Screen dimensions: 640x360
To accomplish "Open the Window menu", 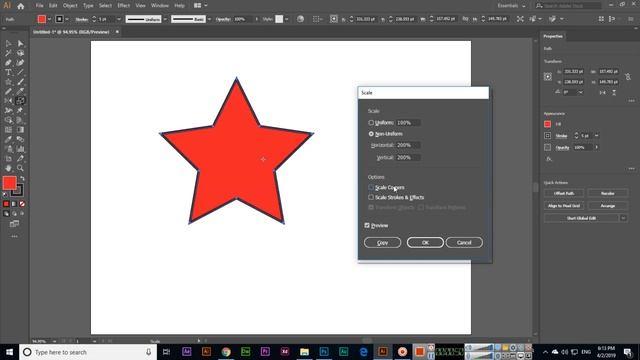I will coord(160,6).
